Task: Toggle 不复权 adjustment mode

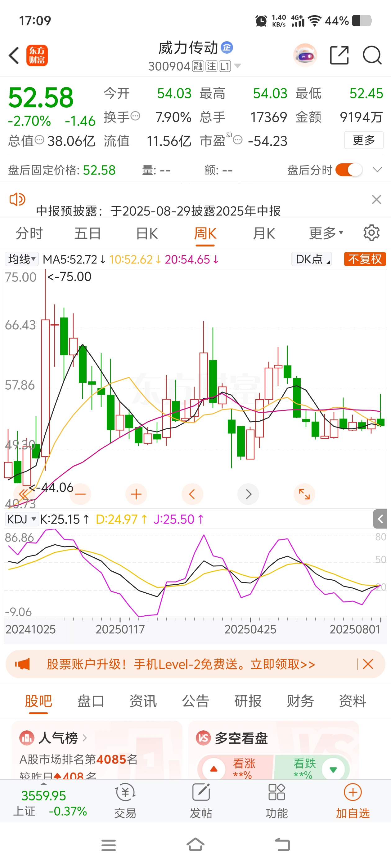Action: 365,259
